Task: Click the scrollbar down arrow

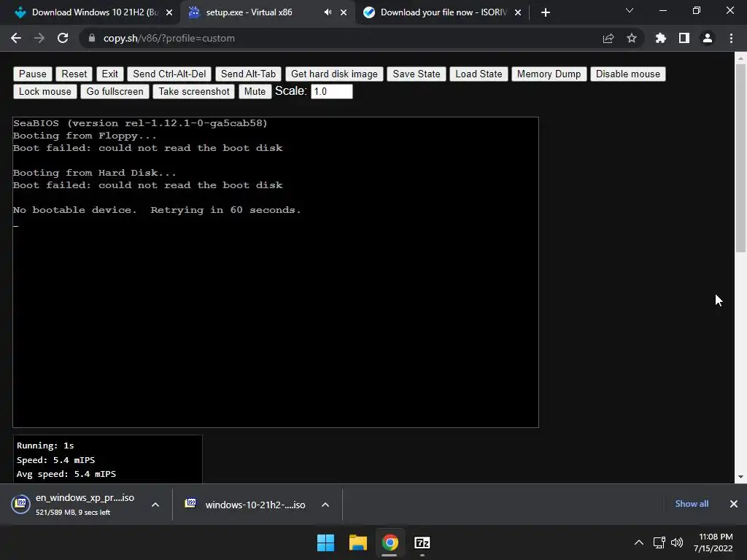Action: pos(740,477)
